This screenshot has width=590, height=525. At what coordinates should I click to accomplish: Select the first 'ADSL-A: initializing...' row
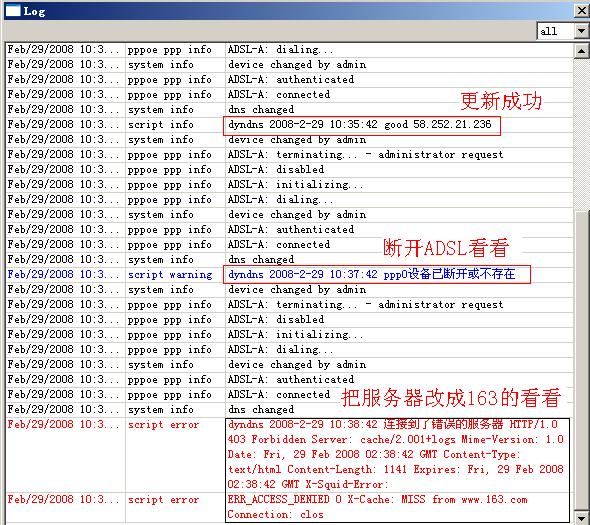pyautogui.click(x=289, y=184)
